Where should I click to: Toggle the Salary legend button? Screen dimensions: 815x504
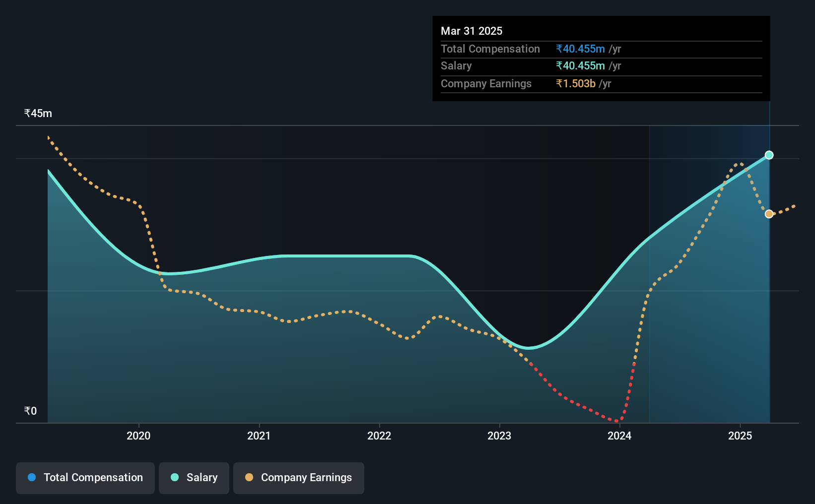[194, 478]
